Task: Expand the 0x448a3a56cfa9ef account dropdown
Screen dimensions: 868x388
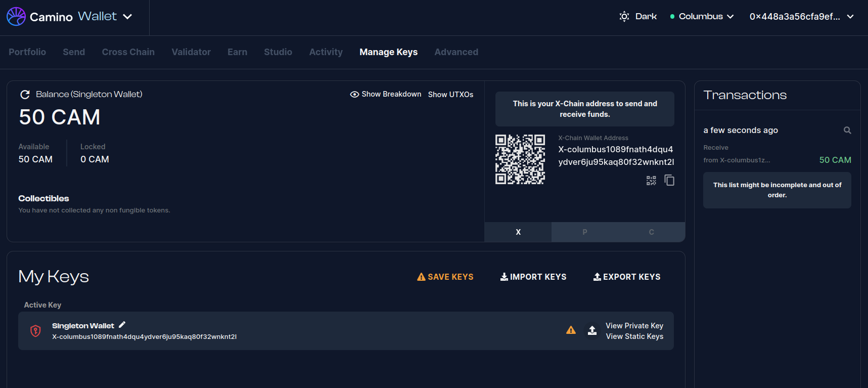Action: tap(801, 17)
